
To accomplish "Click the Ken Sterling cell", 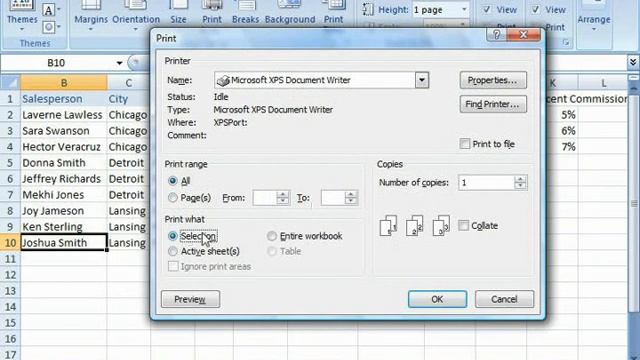I will click(64, 227).
